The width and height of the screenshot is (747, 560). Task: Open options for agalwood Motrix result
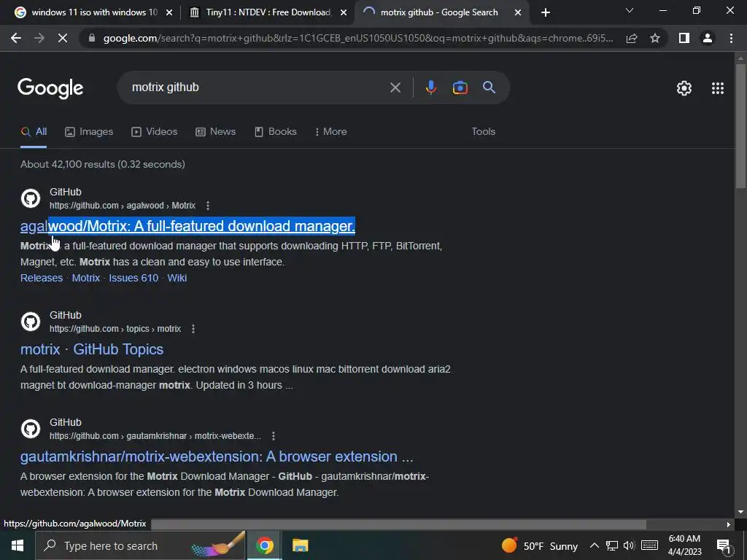[208, 206]
